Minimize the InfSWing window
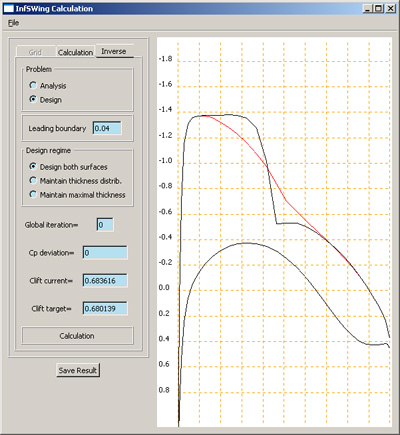This screenshot has width=400, height=435. pyautogui.click(x=367, y=8)
